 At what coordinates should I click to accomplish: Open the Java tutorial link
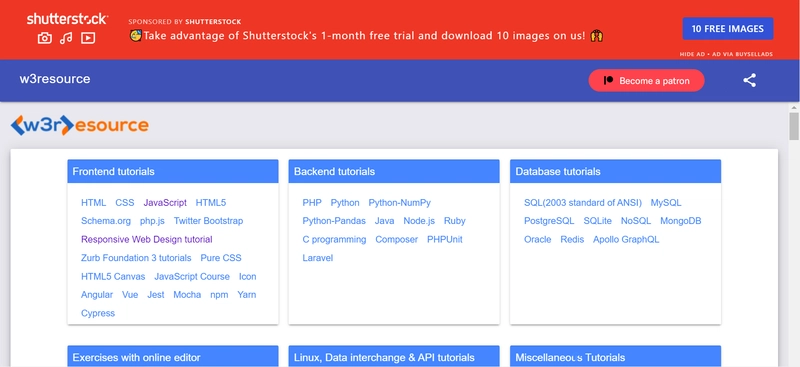point(384,221)
